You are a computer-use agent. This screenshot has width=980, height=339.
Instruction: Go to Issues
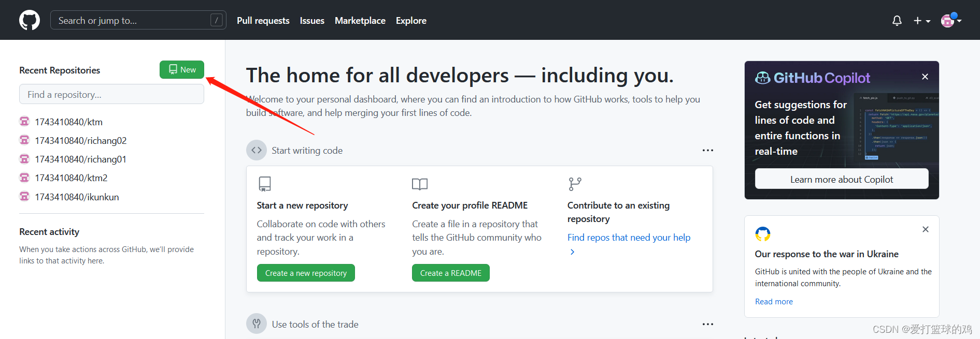click(x=312, y=21)
